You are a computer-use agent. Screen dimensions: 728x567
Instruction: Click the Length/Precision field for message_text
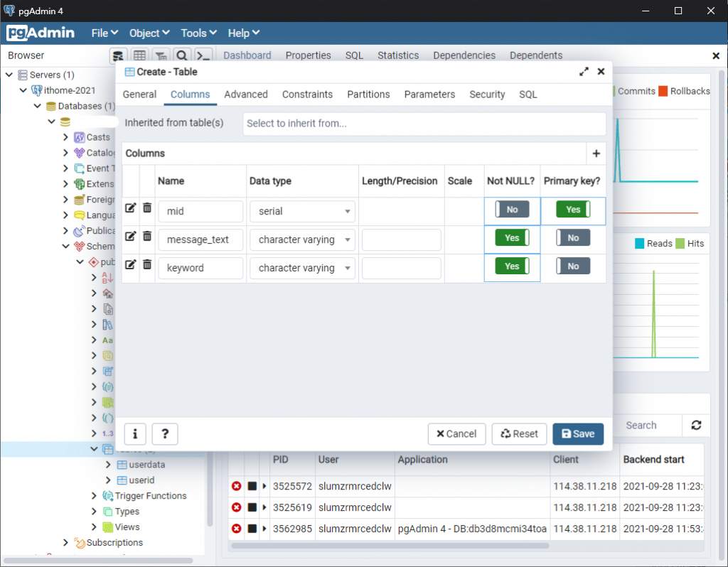click(401, 239)
